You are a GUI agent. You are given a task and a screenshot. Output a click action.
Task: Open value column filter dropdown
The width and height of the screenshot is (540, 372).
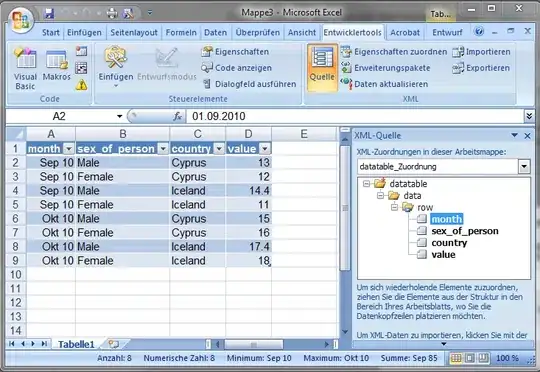click(265, 149)
